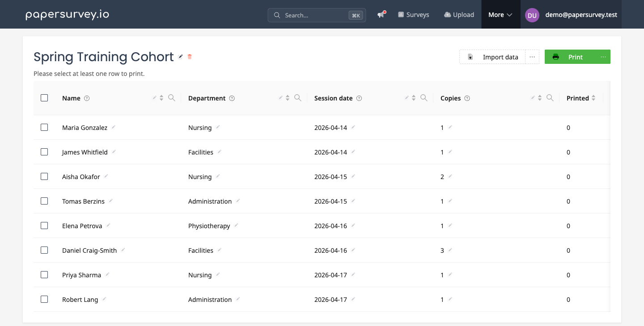Viewport: 644px width, 326px height.
Task: Sort by the Name column
Action: (x=161, y=98)
